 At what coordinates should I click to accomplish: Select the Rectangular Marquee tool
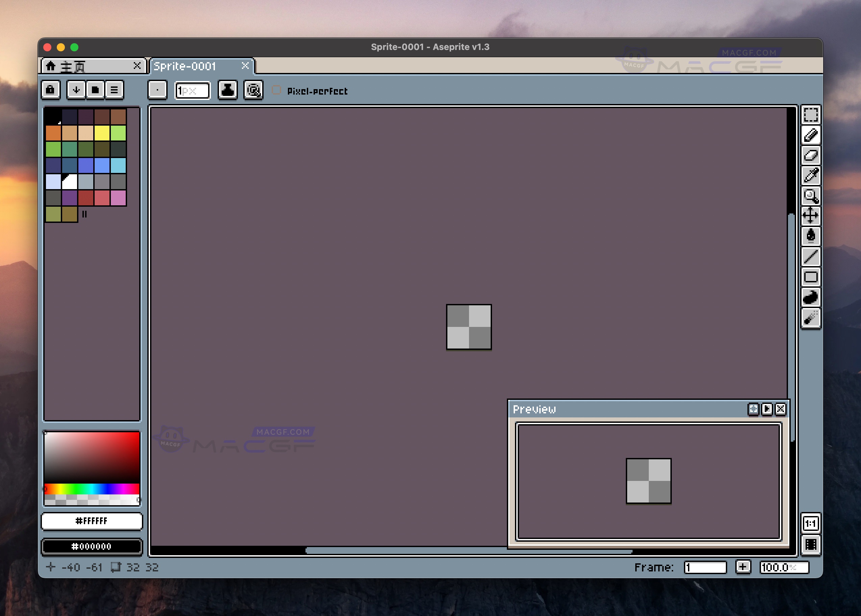[x=811, y=115]
